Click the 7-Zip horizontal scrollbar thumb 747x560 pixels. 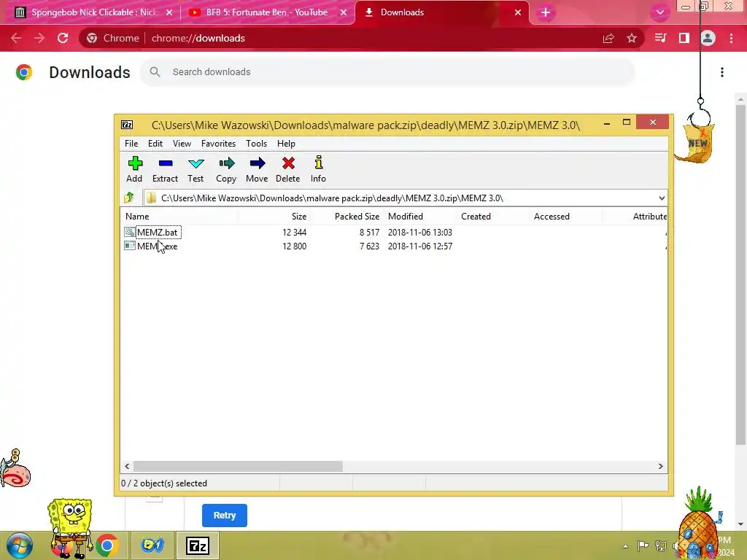click(238, 466)
